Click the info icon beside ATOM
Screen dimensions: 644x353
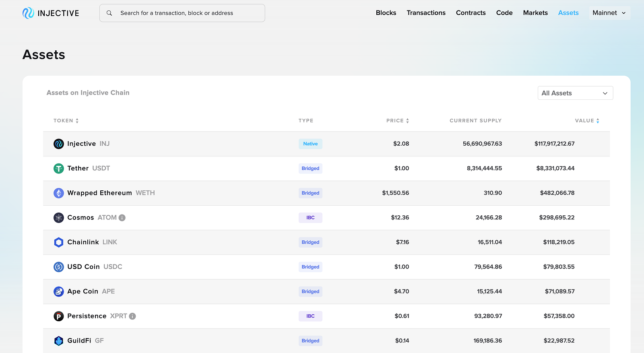(122, 218)
